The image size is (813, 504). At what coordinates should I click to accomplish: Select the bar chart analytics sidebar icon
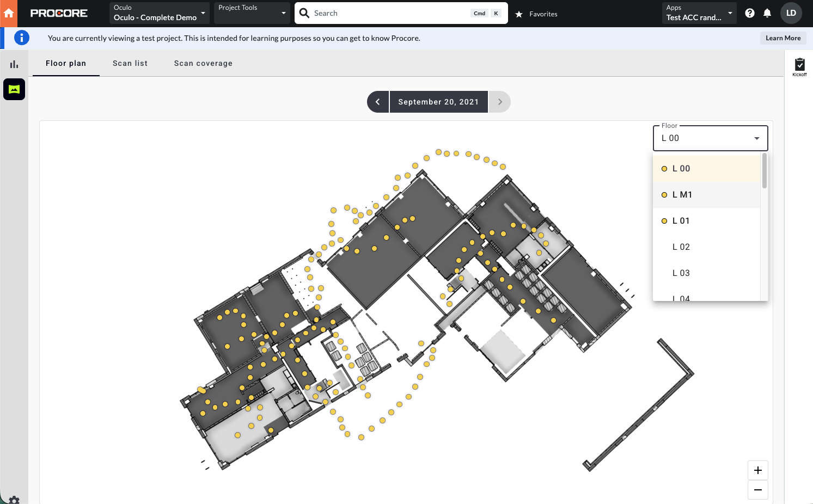(14, 64)
